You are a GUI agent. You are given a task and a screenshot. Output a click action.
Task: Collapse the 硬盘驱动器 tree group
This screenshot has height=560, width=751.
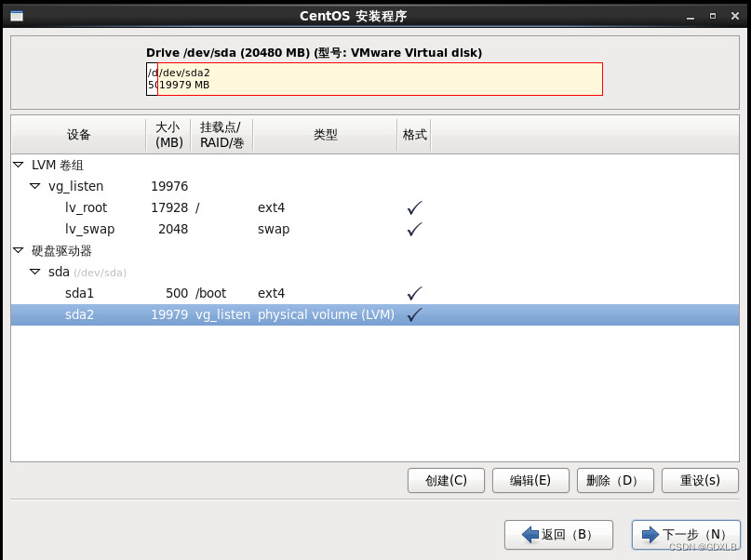(x=19, y=250)
